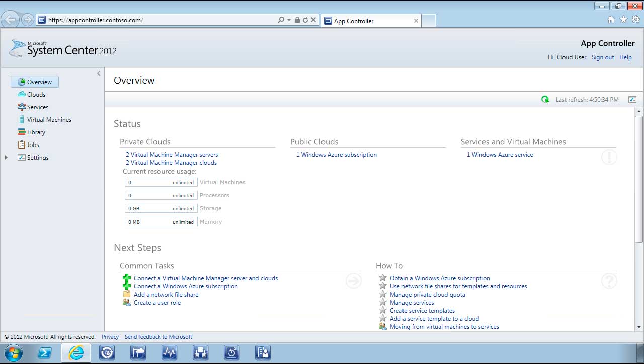This screenshot has height=364, width=644.
Task: Open 1 Windows Azure service link
Action: [500, 155]
